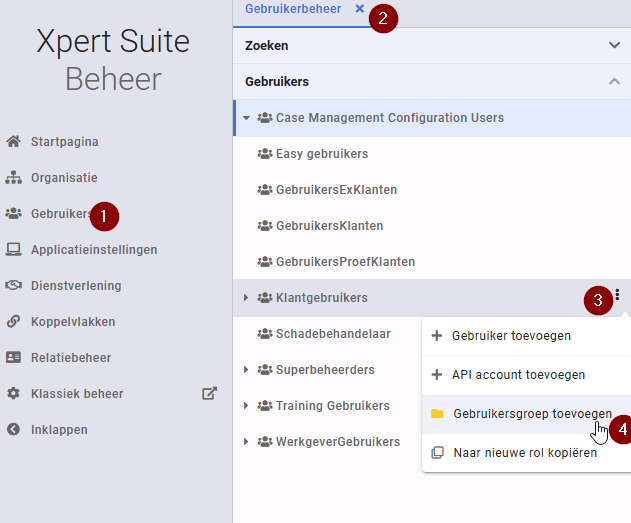Image resolution: width=631 pixels, height=523 pixels.
Task: Click the Xpert Suite Beheer logo title
Action: 113,59
